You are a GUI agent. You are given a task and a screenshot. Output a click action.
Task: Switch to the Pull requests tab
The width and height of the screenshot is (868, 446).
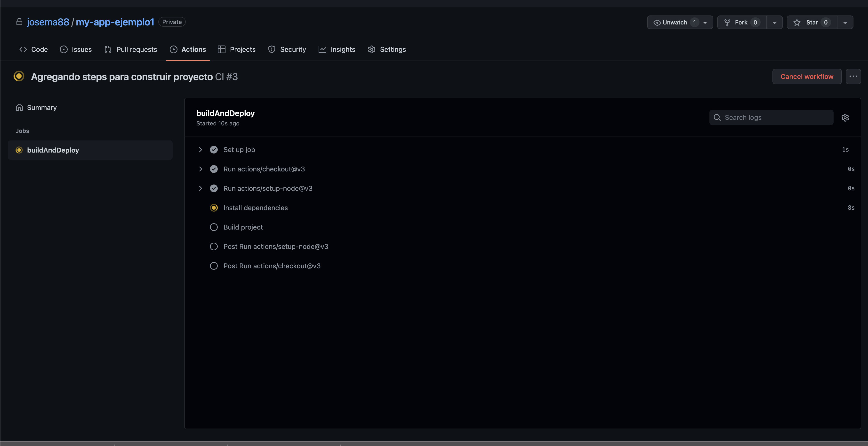pyautogui.click(x=130, y=49)
